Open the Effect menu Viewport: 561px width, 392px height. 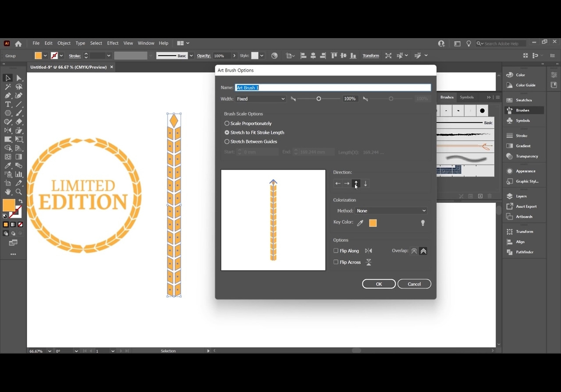(x=113, y=43)
